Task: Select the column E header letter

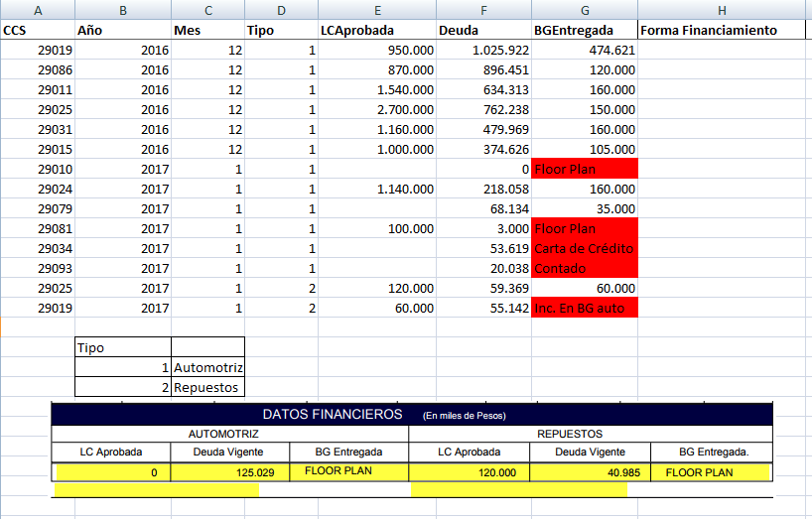Action: 376,10
